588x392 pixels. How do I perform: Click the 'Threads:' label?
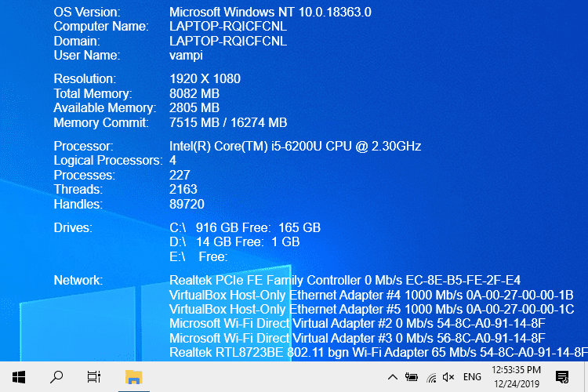78,190
